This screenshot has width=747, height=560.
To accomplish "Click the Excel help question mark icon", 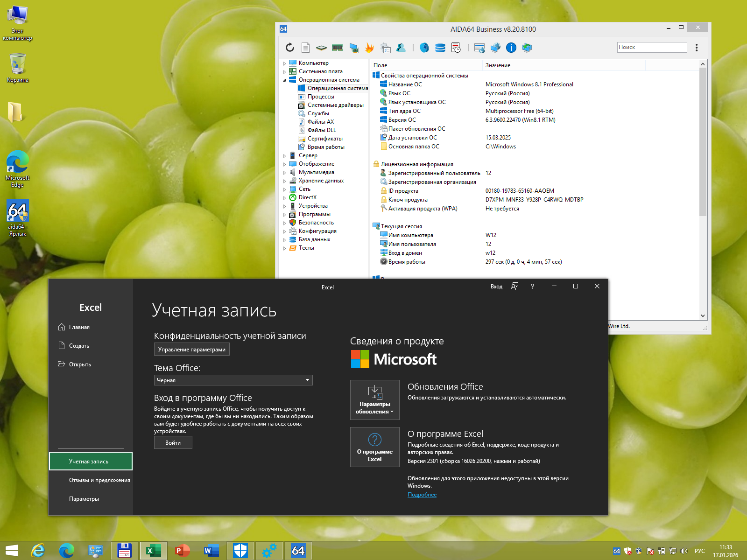I will click(532, 287).
